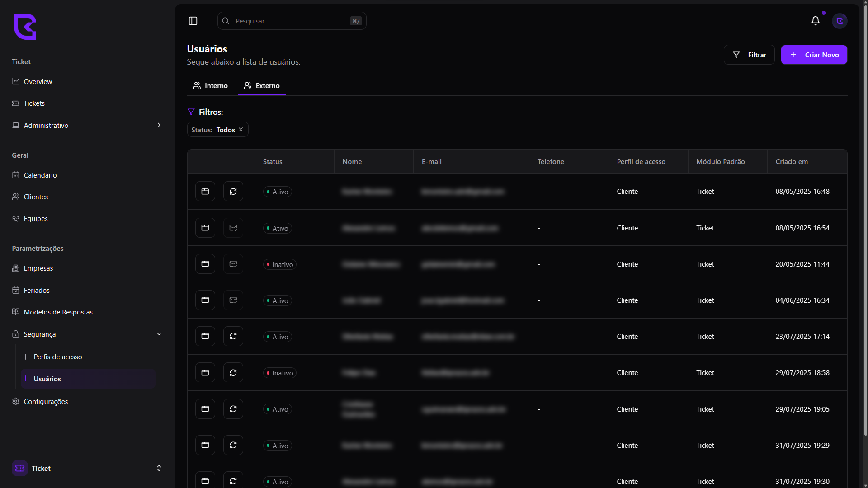
Task: Toggle the sidebar panel icon
Action: tap(193, 21)
